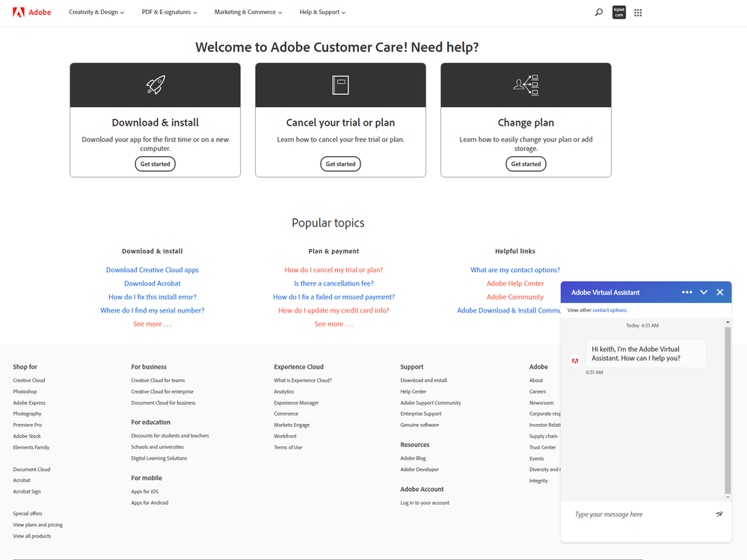This screenshot has height=560, width=747.
Task: Close the Adobe Virtual Assistant panel
Action: click(720, 292)
